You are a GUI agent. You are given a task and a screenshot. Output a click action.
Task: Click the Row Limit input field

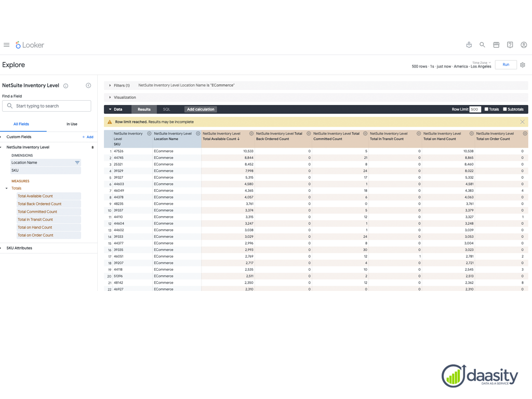[x=475, y=109]
